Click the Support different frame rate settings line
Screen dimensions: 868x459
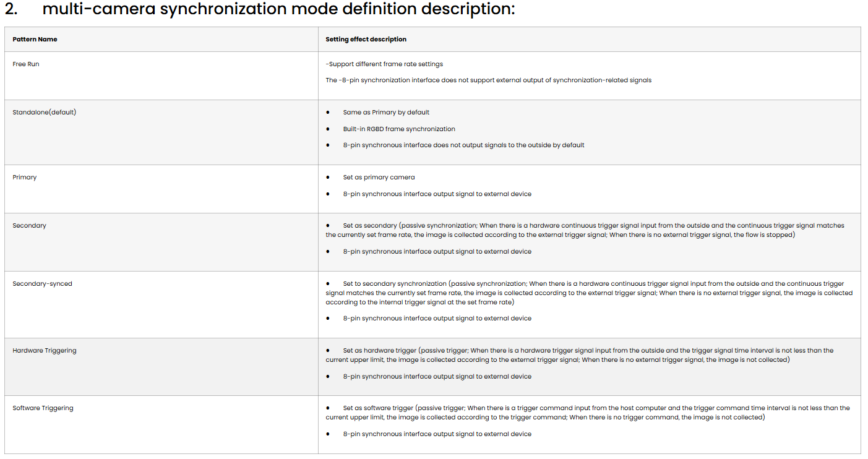384,64
